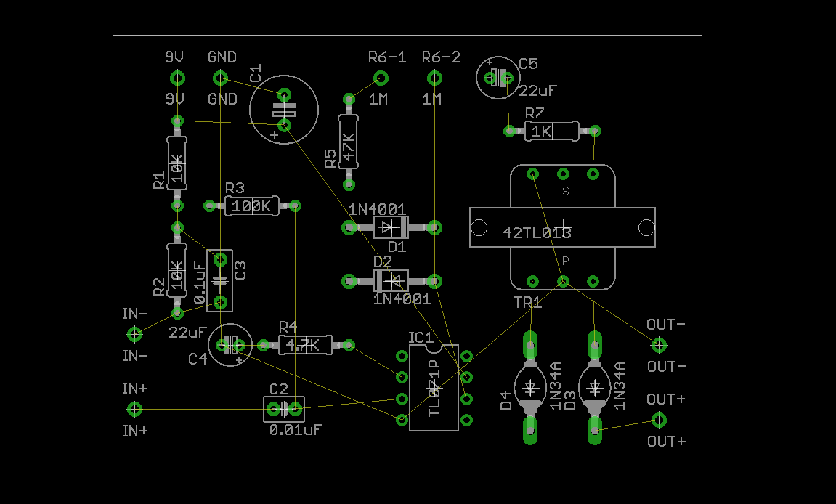This screenshot has height=504, width=836.
Task: Click the 42TL013 transformer label
Action: 537,233
